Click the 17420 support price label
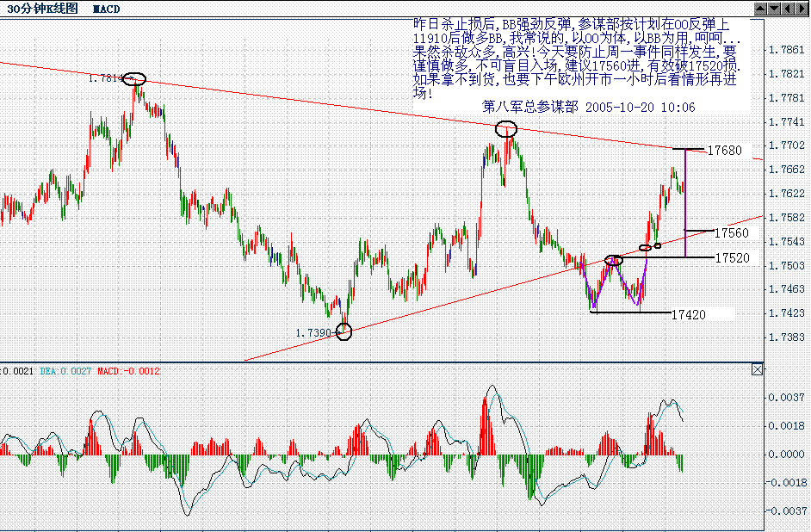Viewport: 811px width, 532px height. coord(689,314)
